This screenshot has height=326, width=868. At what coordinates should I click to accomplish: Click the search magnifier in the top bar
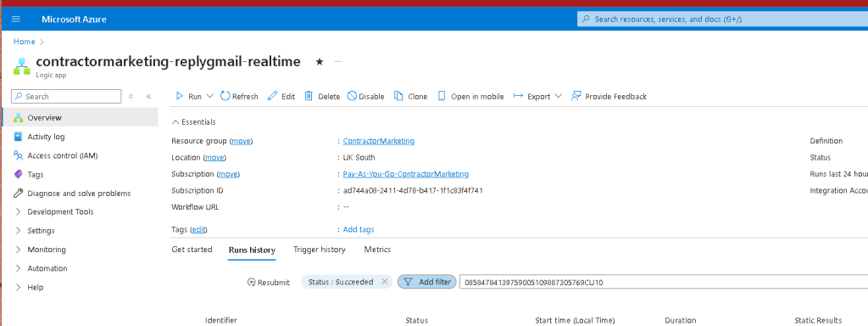click(x=587, y=19)
